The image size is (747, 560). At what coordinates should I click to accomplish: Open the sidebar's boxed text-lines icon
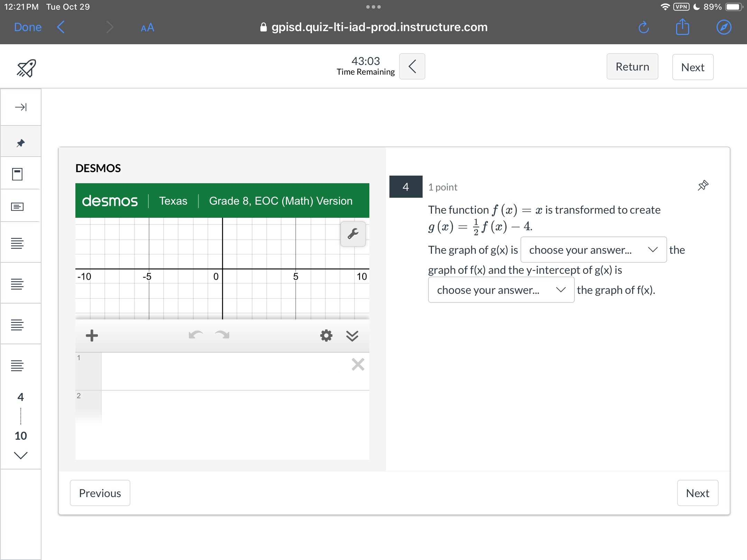click(x=17, y=207)
